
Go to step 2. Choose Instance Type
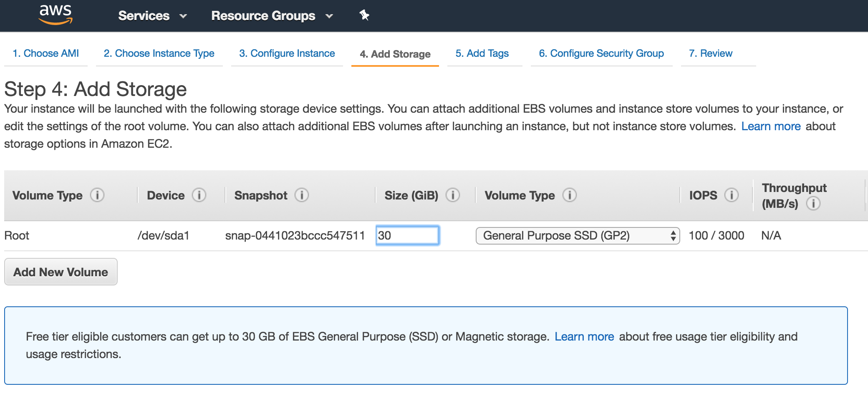[159, 53]
